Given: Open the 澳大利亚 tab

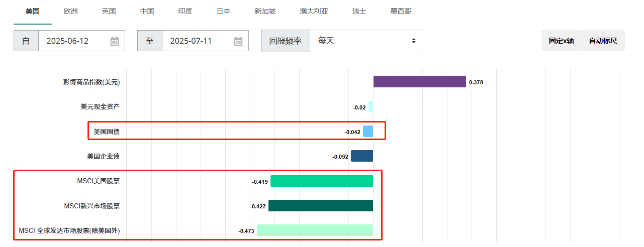Looking at the screenshot, I should click(314, 11).
